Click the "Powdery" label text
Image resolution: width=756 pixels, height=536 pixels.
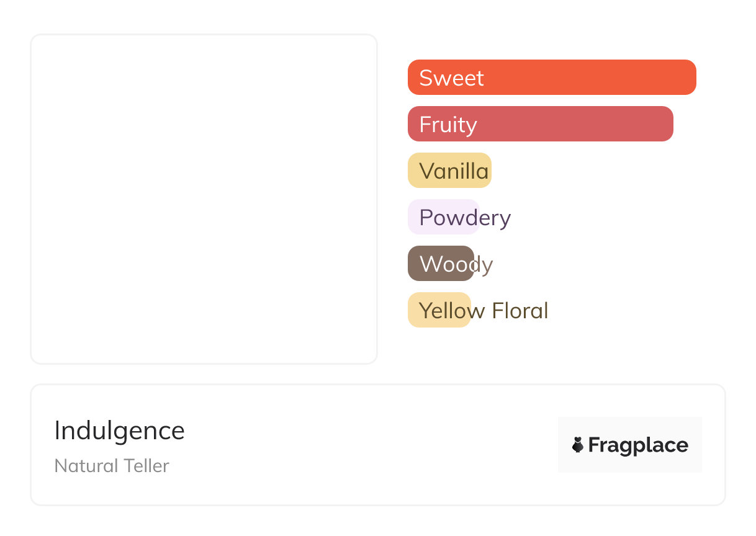coord(465,218)
